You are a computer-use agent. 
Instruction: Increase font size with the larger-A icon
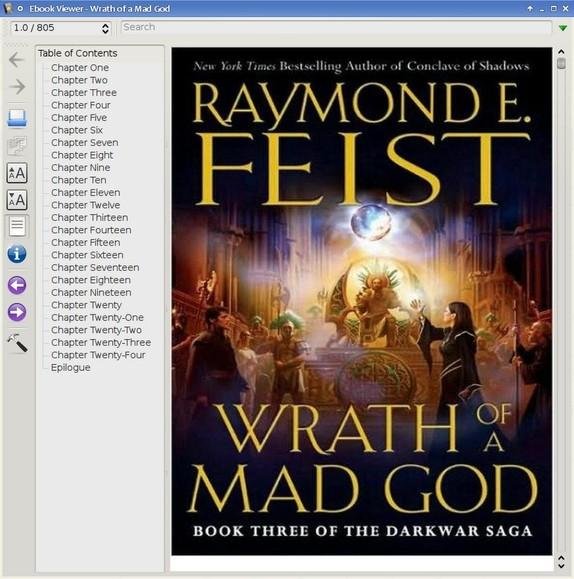[x=17, y=173]
